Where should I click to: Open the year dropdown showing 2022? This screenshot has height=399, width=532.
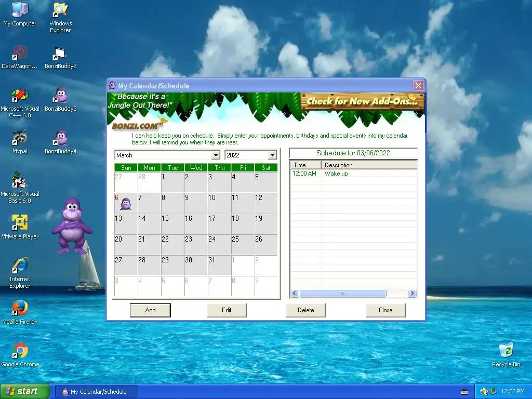[x=272, y=155]
